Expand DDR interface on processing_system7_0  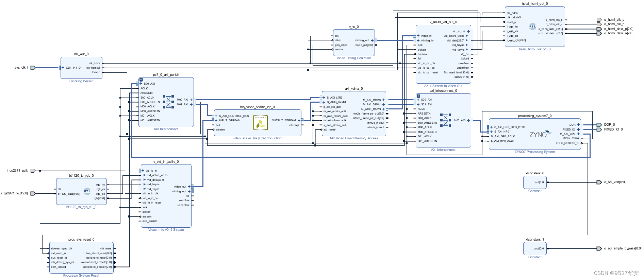point(578,125)
